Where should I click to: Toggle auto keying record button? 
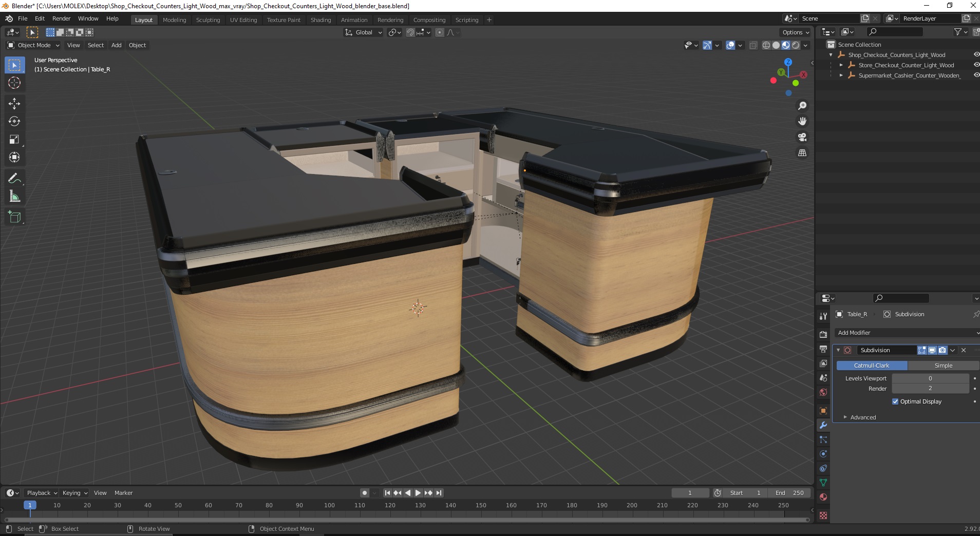365,493
